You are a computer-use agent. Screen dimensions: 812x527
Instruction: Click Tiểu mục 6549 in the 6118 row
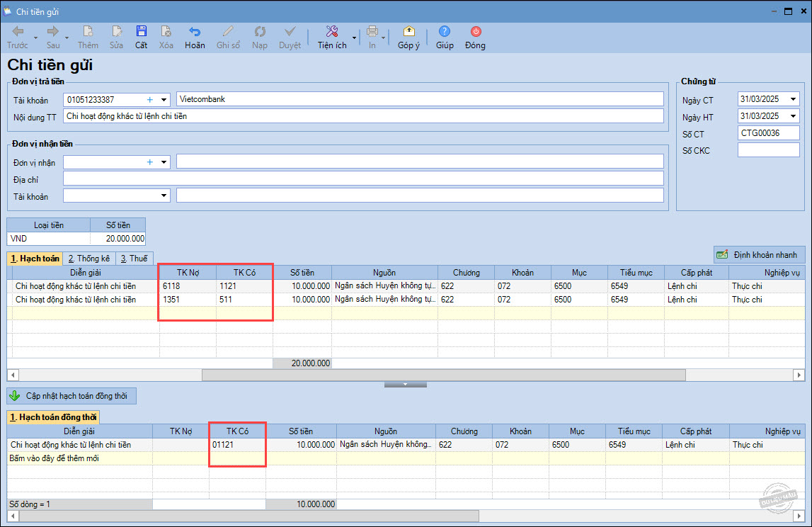(x=636, y=286)
